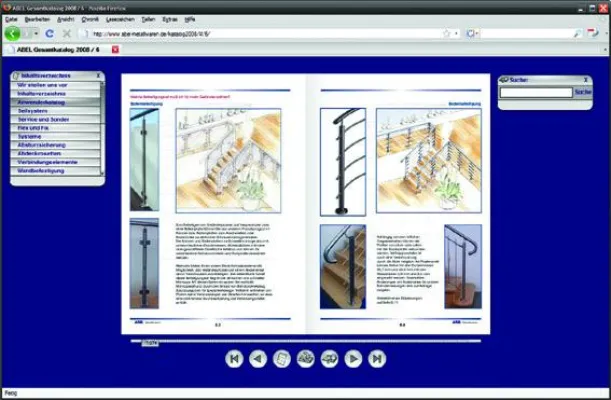Open the Lesezeichen menu
This screenshot has width=611, height=400.
click(120, 19)
